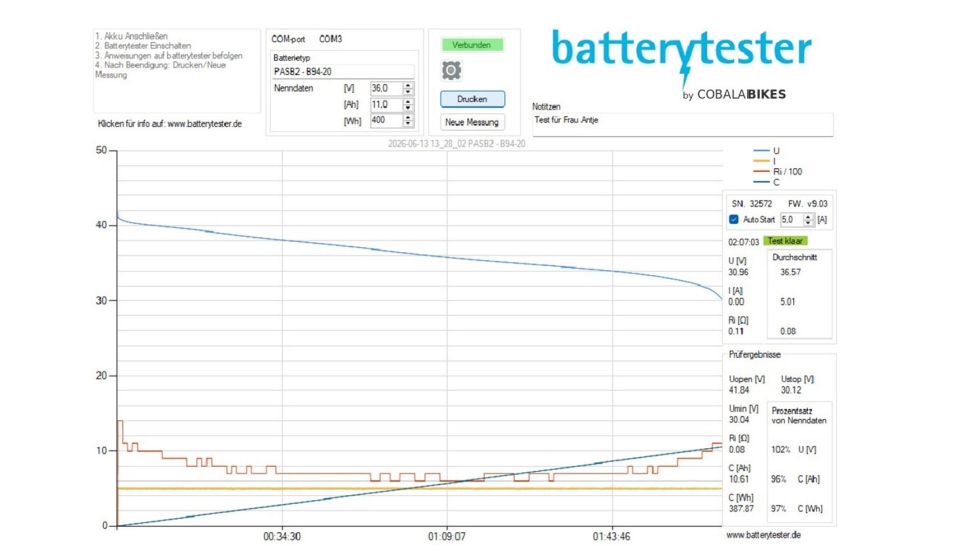Click the C [Wh] result 387.87
980x560 pixels.
click(741, 508)
